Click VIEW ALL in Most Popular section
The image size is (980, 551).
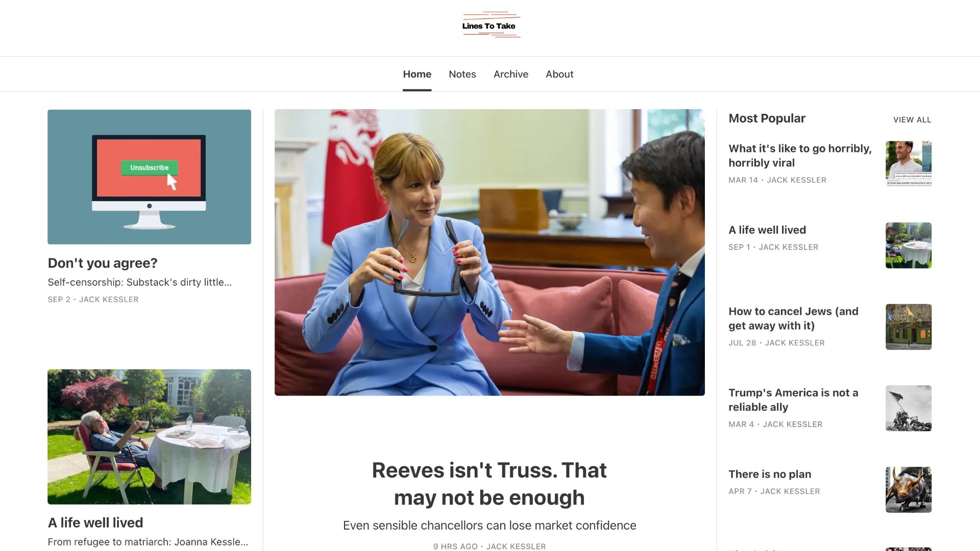click(912, 119)
